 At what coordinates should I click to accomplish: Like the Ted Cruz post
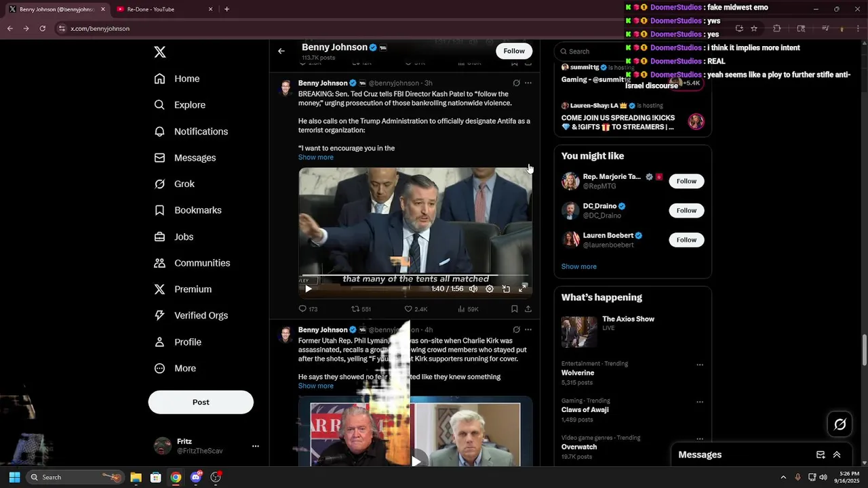[416, 309]
